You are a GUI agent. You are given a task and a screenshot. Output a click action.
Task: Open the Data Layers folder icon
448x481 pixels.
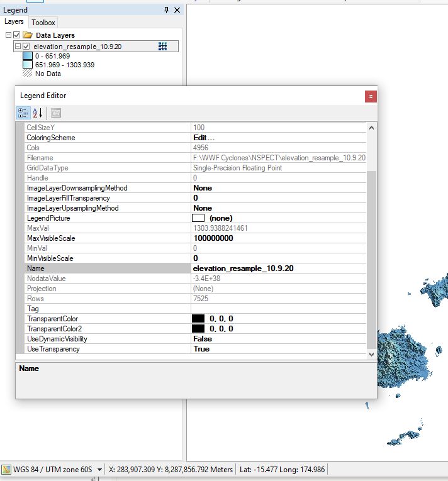[28, 35]
